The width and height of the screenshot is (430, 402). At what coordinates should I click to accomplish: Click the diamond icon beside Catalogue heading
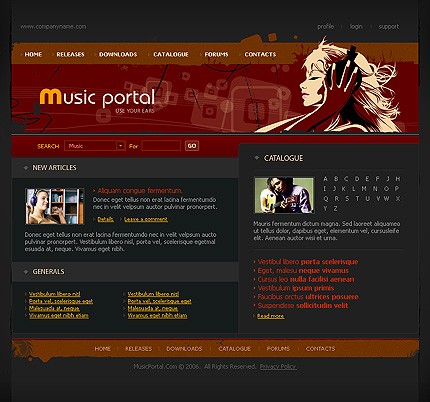pyautogui.click(x=257, y=158)
